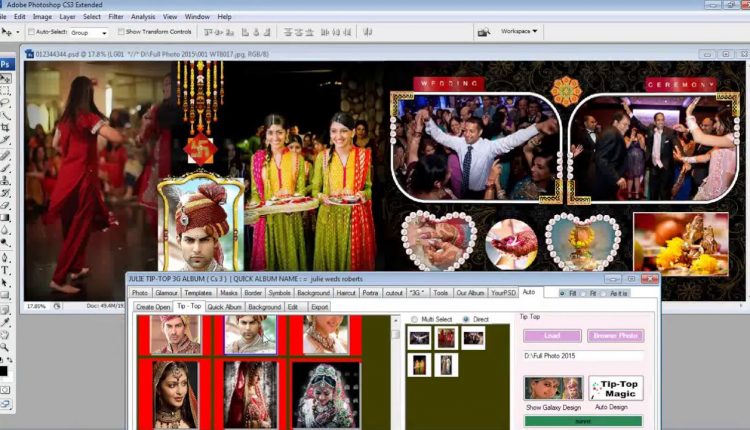The width and height of the screenshot is (750, 430).
Task: Open the Move tool preset picker arrow
Action: point(18,32)
